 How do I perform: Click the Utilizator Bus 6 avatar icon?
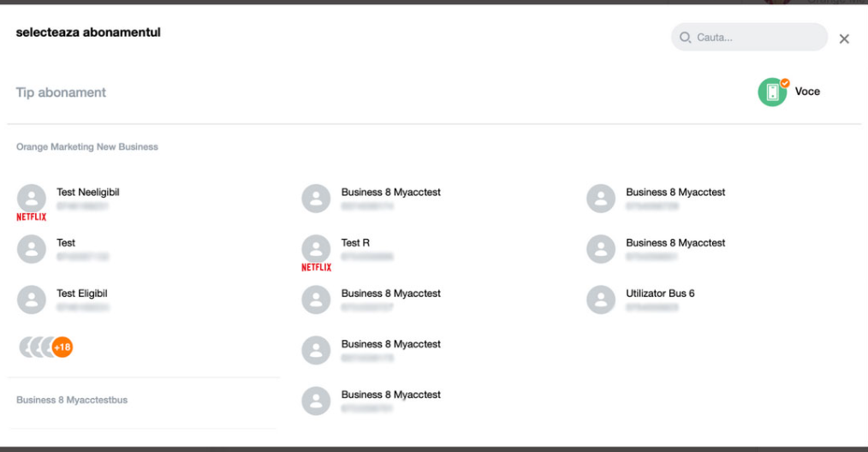pos(601,300)
